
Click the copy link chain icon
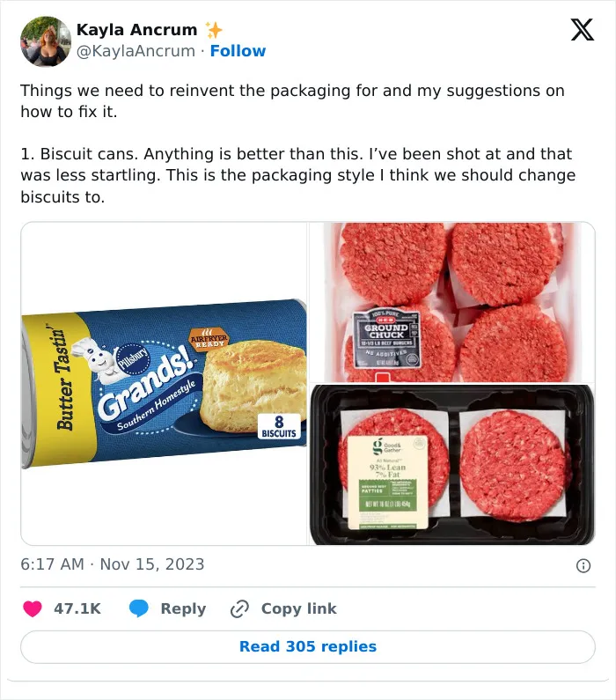pos(239,609)
